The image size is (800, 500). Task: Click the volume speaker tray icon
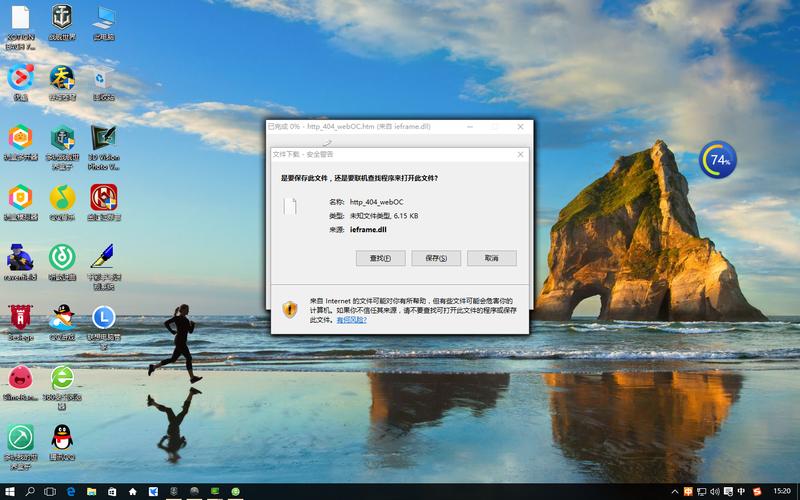(715, 492)
